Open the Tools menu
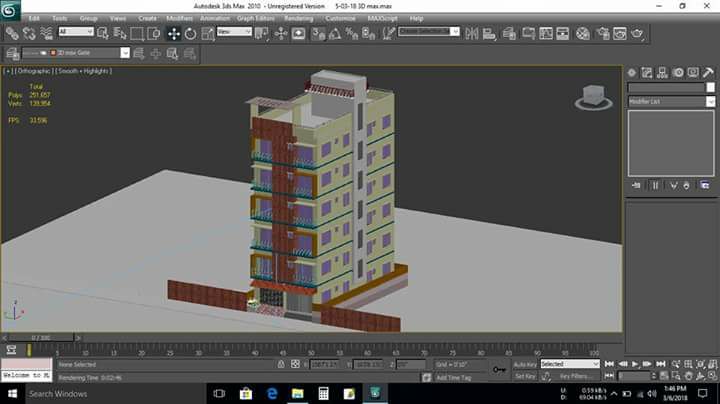This screenshot has height=404, width=720. pos(60,18)
